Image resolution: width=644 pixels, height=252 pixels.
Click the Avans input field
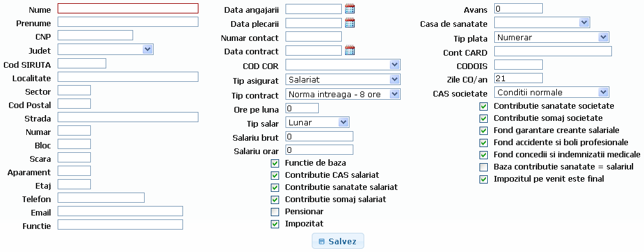519,8
